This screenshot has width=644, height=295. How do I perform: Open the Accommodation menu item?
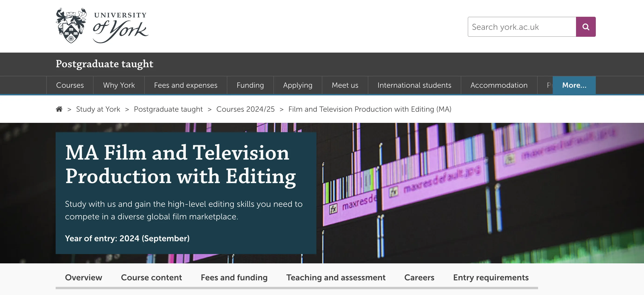tap(499, 85)
